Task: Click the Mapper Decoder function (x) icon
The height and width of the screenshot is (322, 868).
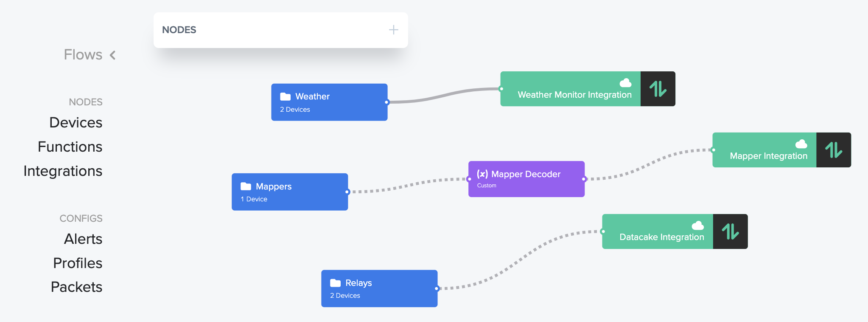Action: [x=482, y=174]
